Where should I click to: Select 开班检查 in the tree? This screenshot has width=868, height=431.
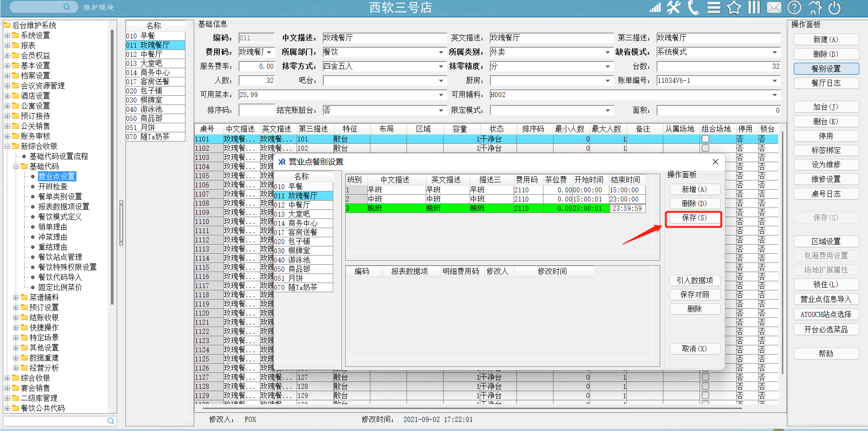(x=53, y=186)
